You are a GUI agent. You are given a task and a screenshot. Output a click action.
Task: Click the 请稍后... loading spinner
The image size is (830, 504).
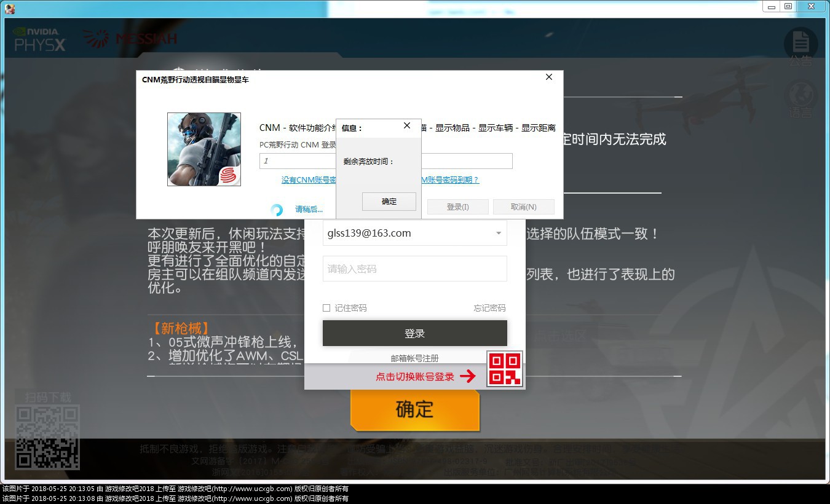(x=277, y=210)
